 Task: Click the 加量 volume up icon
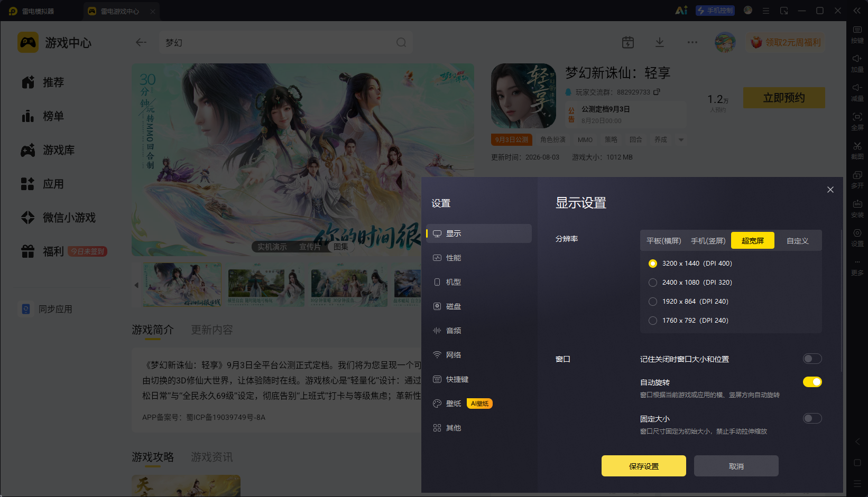click(x=857, y=59)
